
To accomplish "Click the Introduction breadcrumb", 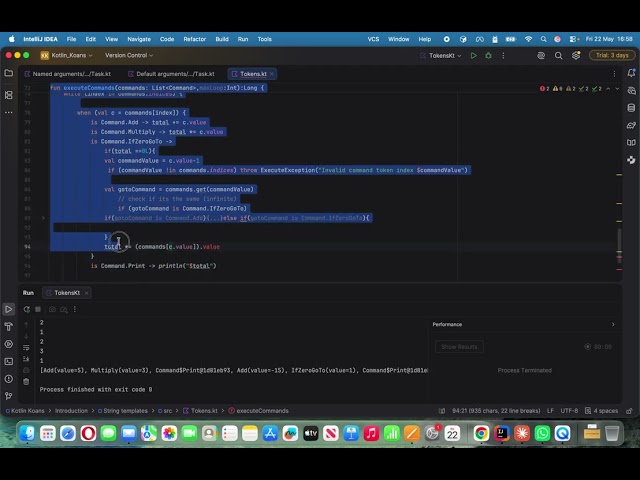I will (x=71, y=411).
